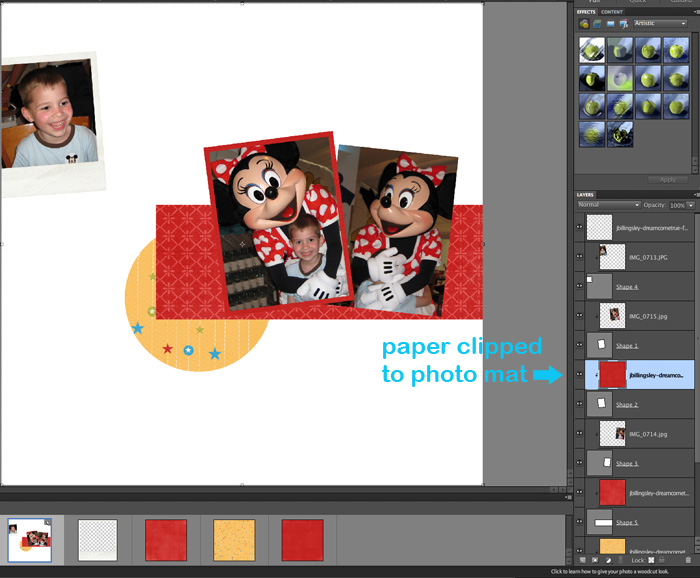Select the Shape 2 layer name
700x578 pixels.
coord(627,405)
